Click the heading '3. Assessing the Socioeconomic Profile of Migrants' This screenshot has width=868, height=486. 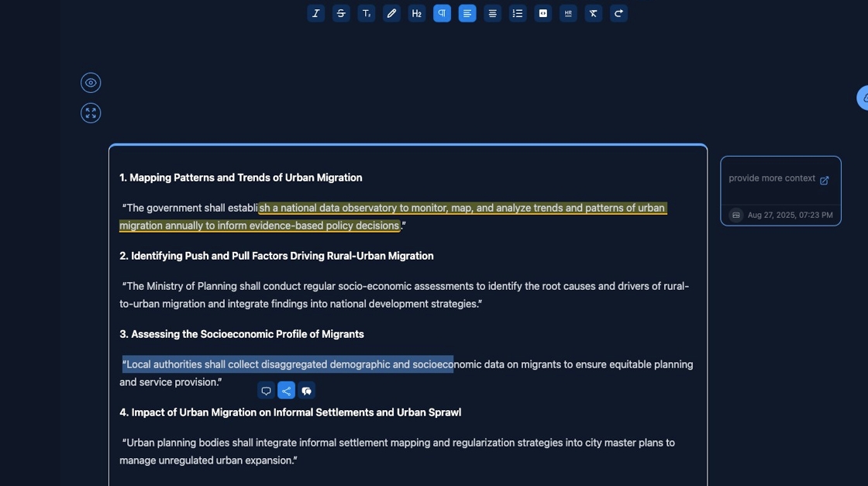tap(242, 334)
